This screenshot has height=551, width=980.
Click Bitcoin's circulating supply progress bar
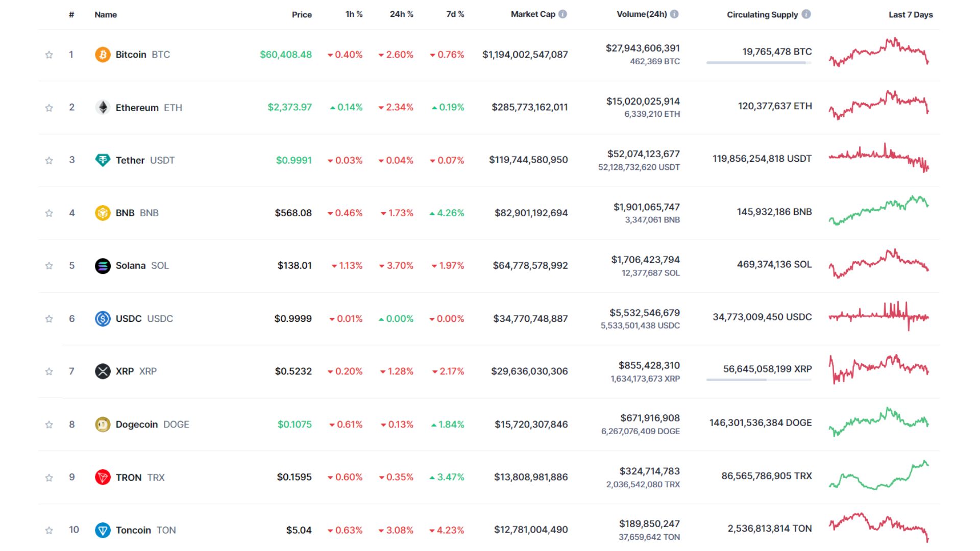758,63
